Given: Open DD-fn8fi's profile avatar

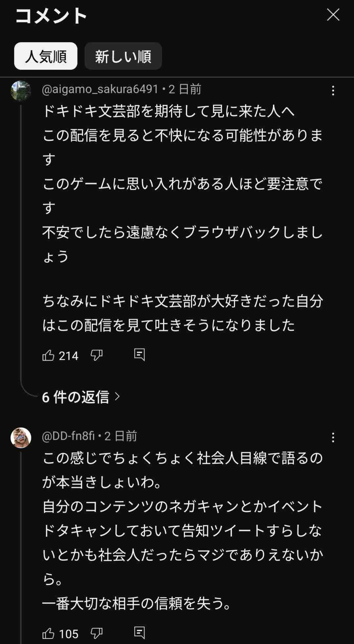Looking at the screenshot, I should tap(21, 438).
